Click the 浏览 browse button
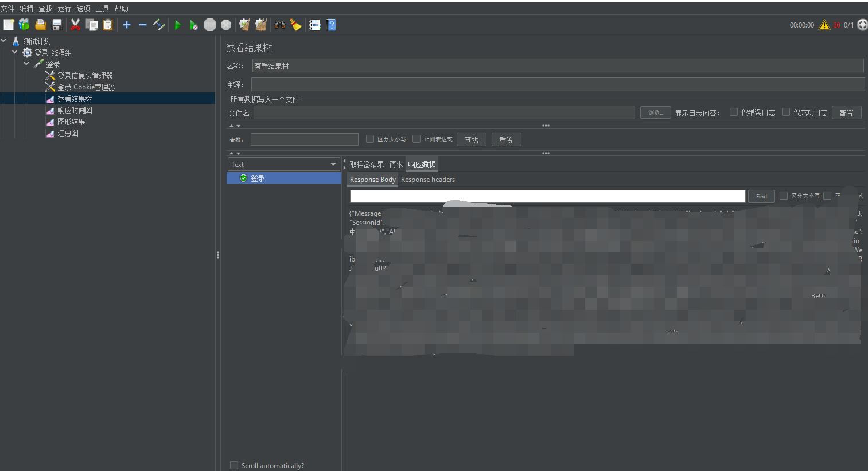 click(x=655, y=112)
